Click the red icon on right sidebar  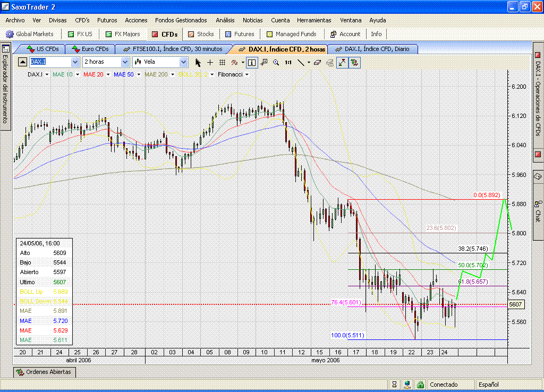click(x=538, y=155)
